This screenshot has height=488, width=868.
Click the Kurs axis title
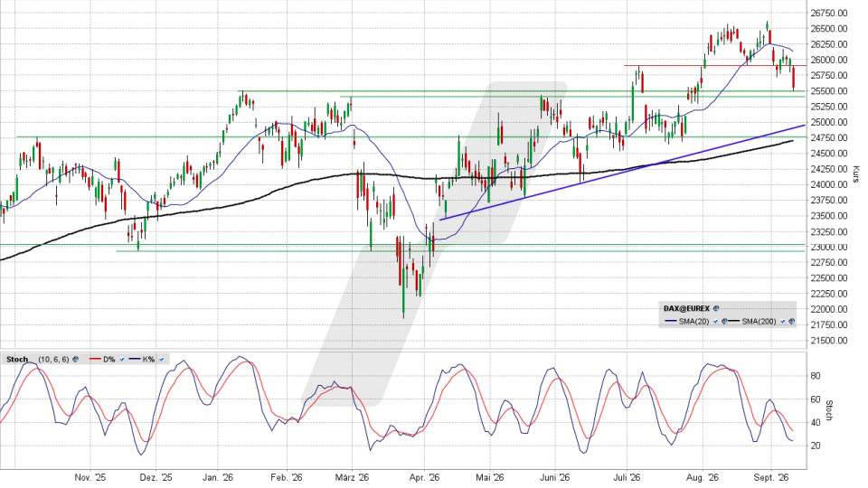point(855,174)
